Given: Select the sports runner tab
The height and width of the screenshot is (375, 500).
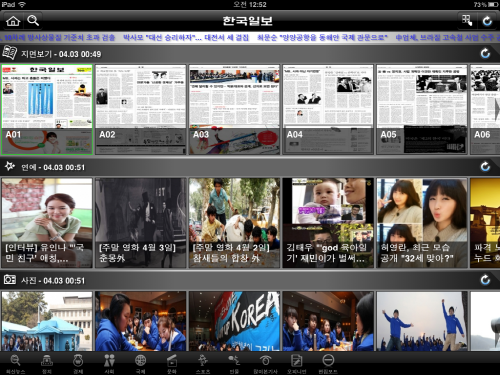Looking at the screenshot, I should pyautogui.click(x=203, y=364).
